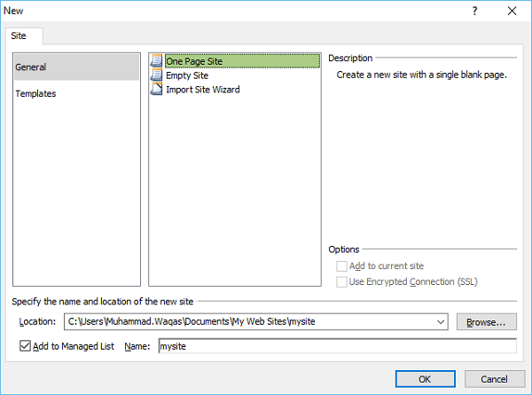The image size is (532, 395).
Task: Click the Empty Site page icon
Action: (158, 75)
